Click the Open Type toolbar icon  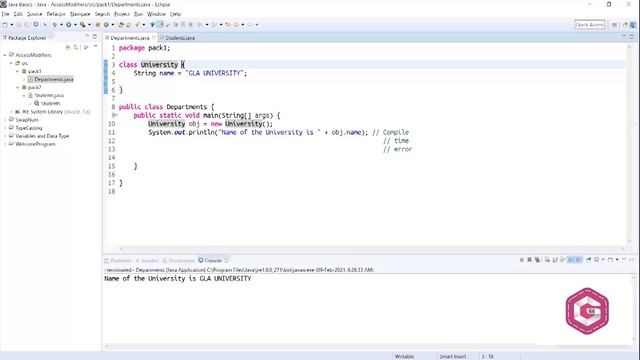click(120, 25)
